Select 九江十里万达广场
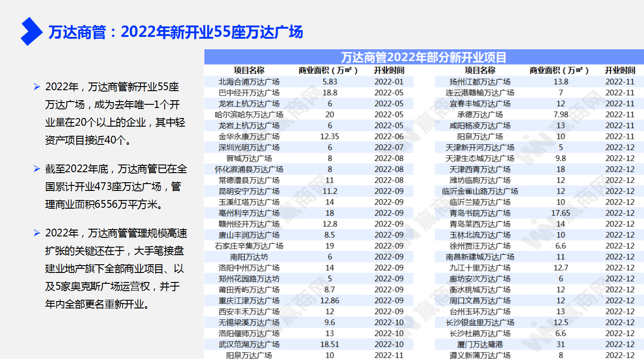Screen dimensions: 644x359 click(x=480, y=268)
